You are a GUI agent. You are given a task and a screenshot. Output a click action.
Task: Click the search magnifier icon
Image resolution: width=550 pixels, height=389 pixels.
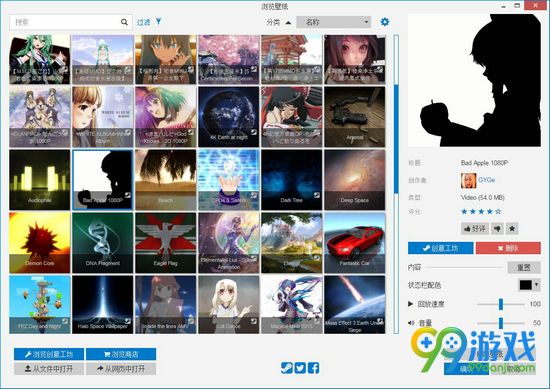124,22
